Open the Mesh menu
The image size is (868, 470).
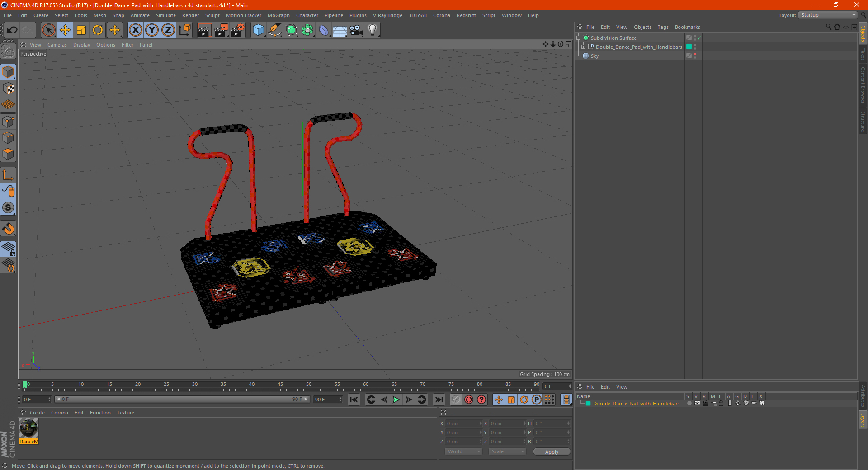click(x=99, y=15)
